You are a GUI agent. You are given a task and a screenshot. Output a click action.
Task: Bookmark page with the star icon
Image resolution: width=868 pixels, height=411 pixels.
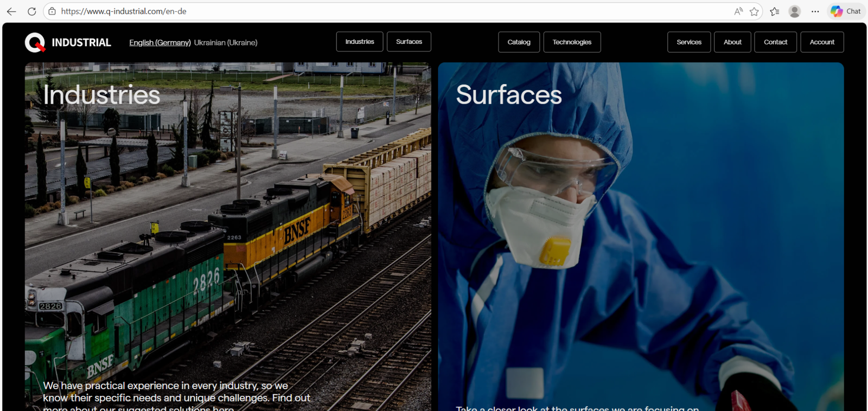pos(754,11)
